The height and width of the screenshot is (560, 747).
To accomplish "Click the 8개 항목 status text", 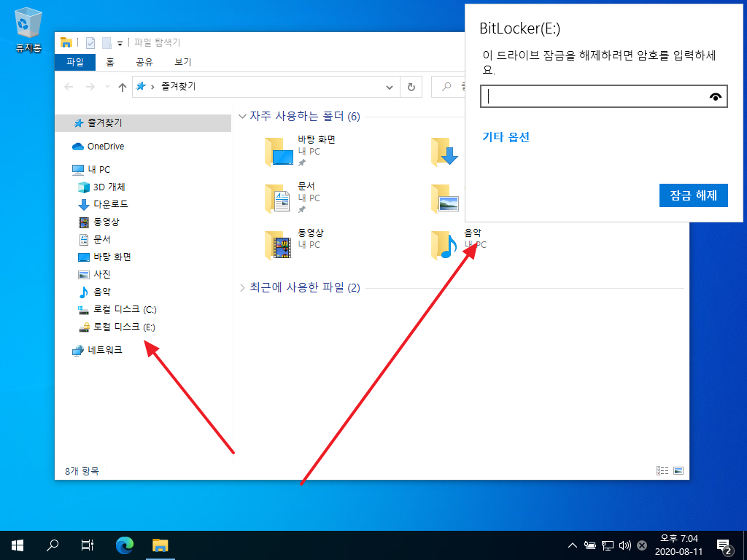I will coord(82,472).
